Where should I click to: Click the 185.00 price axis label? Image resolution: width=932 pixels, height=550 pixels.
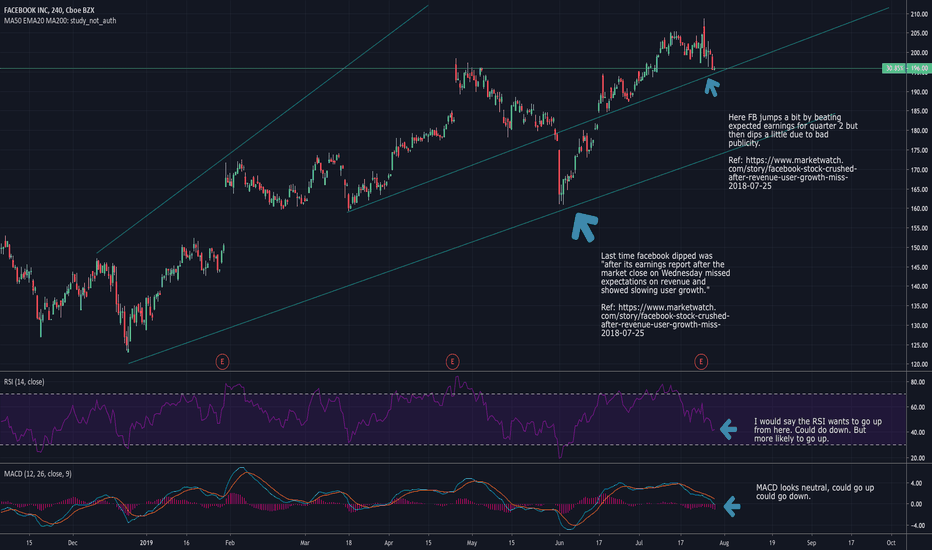[919, 111]
